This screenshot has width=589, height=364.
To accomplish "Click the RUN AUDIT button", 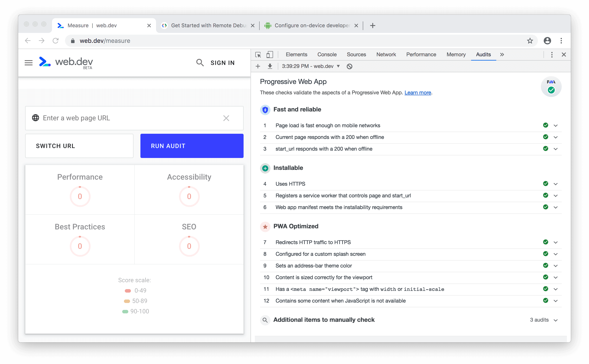I will click(x=191, y=146).
